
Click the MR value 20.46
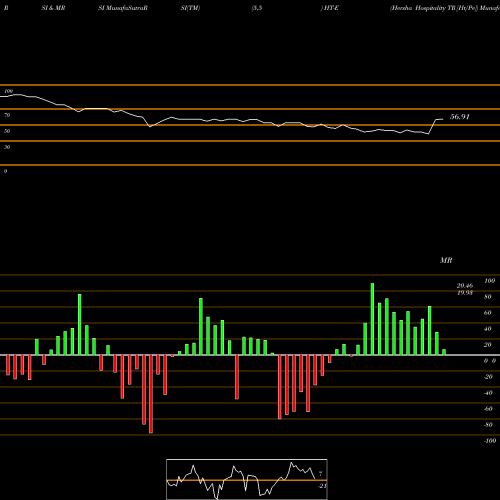tap(465, 286)
